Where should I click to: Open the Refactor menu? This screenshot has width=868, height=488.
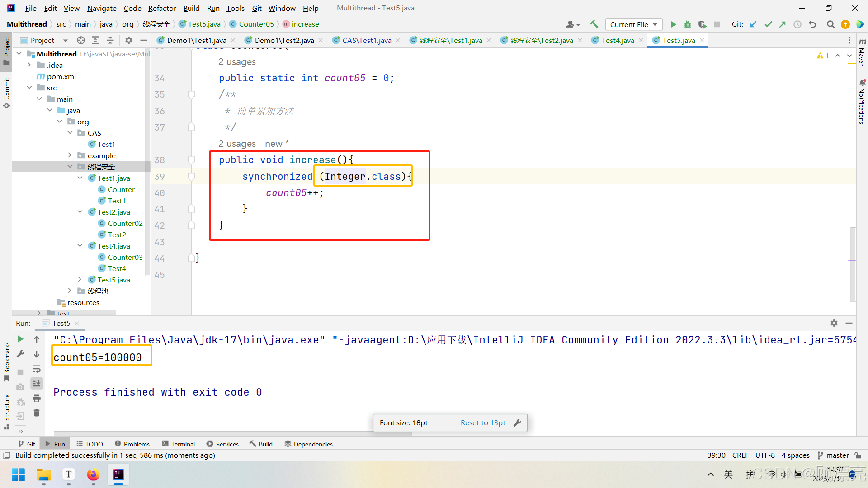pos(162,8)
